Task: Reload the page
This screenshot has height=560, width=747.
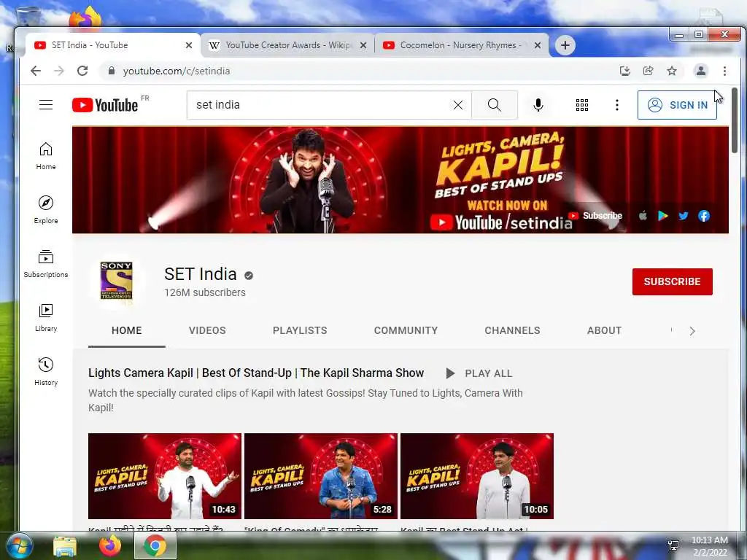Action: click(x=82, y=71)
